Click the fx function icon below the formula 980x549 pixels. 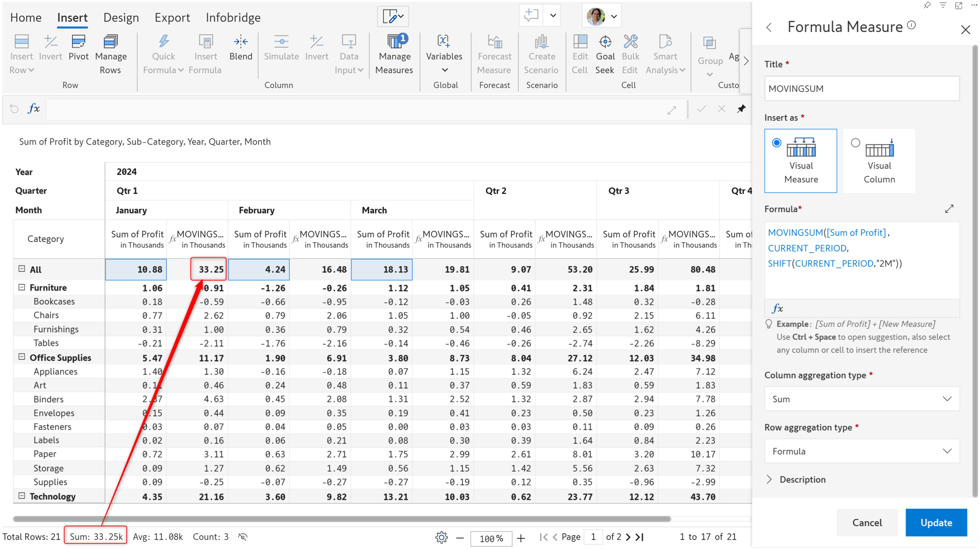click(777, 308)
